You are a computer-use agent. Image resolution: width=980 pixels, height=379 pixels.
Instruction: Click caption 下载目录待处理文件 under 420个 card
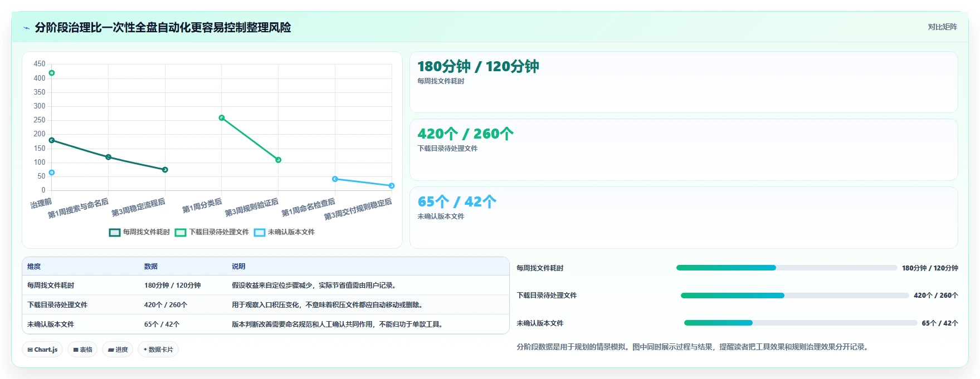[447, 149]
